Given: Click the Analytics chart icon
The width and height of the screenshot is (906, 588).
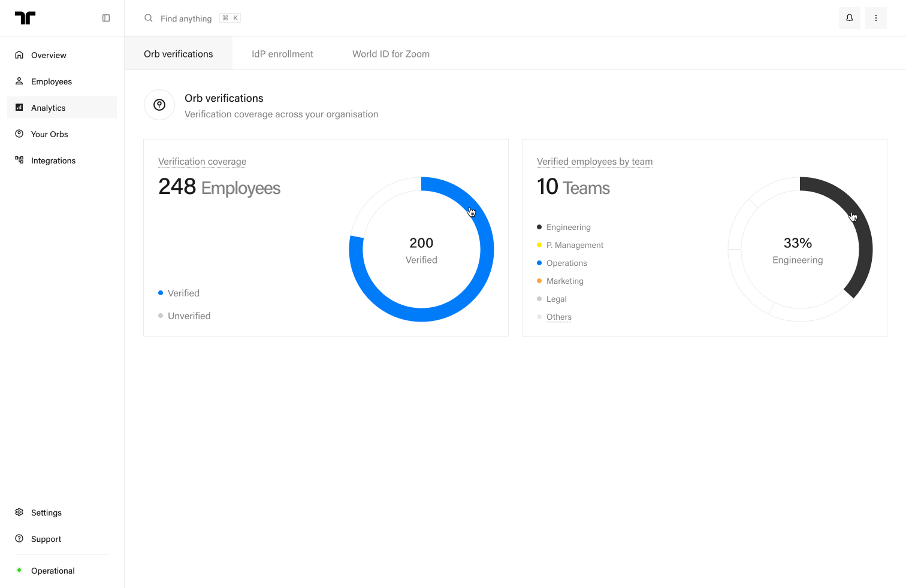Looking at the screenshot, I should (19, 108).
